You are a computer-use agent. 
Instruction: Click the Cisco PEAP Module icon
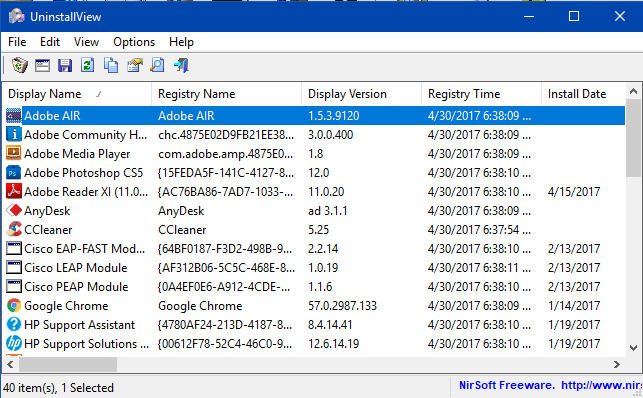[14, 286]
